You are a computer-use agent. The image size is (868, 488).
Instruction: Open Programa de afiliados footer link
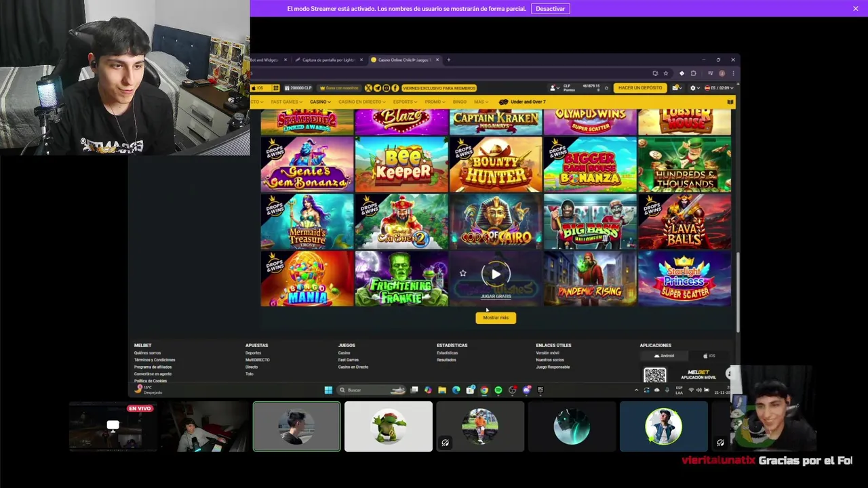153,367
